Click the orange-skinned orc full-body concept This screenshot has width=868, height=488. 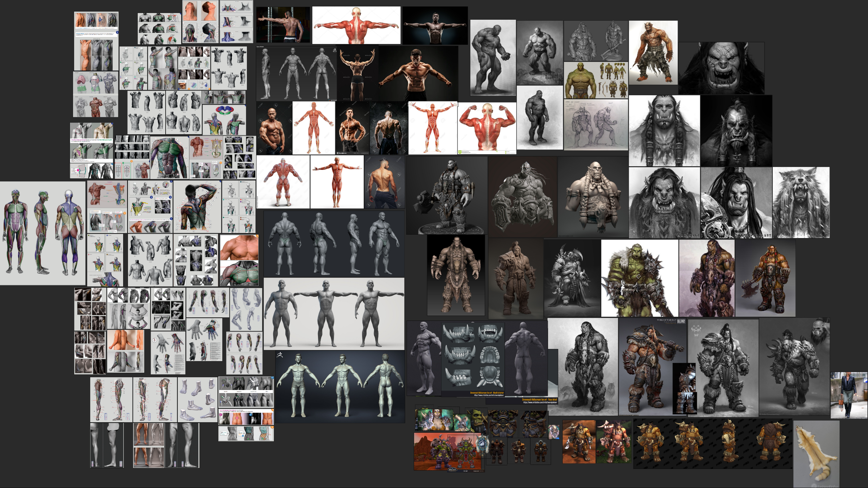coord(653,53)
